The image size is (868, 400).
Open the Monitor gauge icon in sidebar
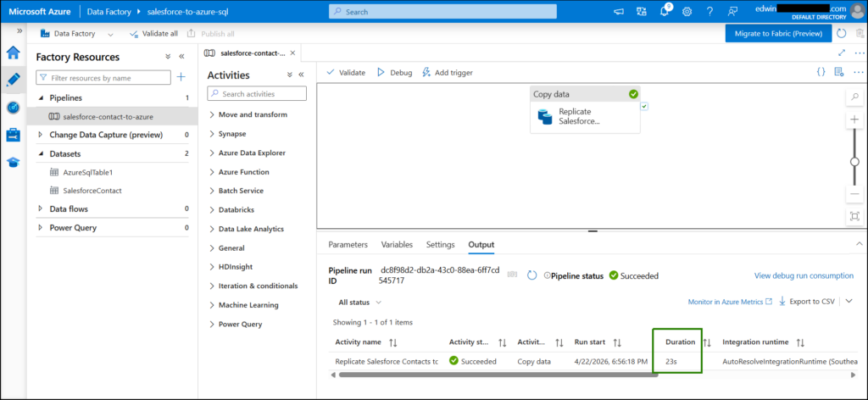coord(14,108)
